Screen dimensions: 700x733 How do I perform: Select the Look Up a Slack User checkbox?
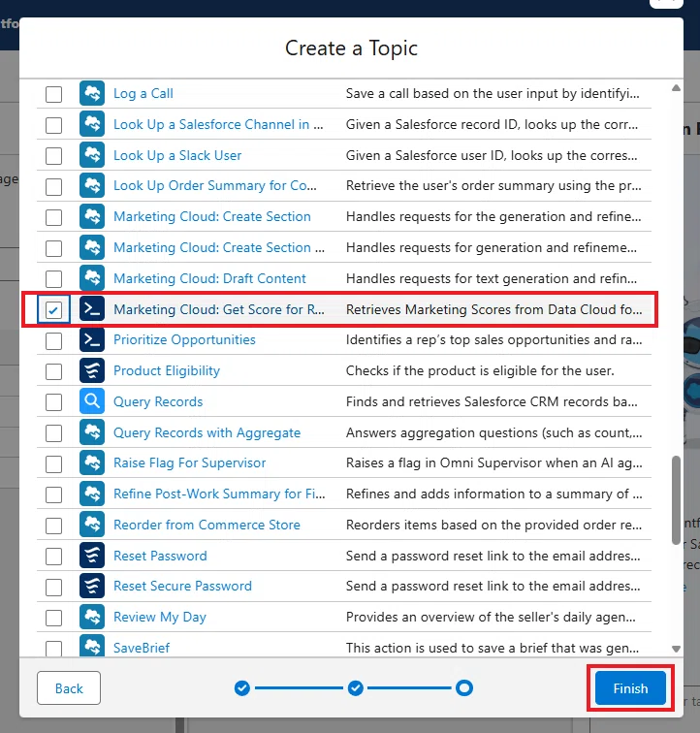pyautogui.click(x=53, y=156)
